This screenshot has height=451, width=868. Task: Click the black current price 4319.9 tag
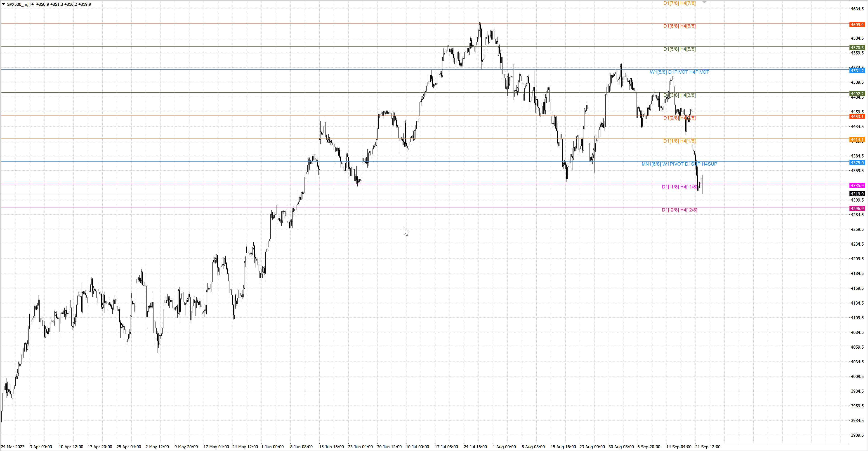tap(857, 194)
